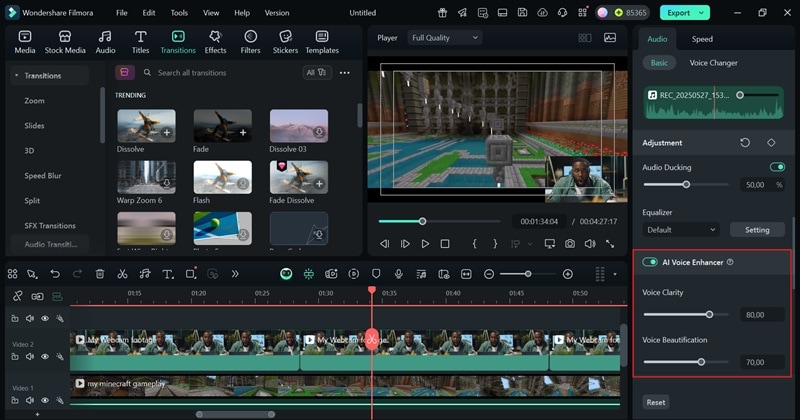This screenshot has height=420, width=800.
Task: Toggle eye icon on the top empty track
Action: click(x=45, y=318)
